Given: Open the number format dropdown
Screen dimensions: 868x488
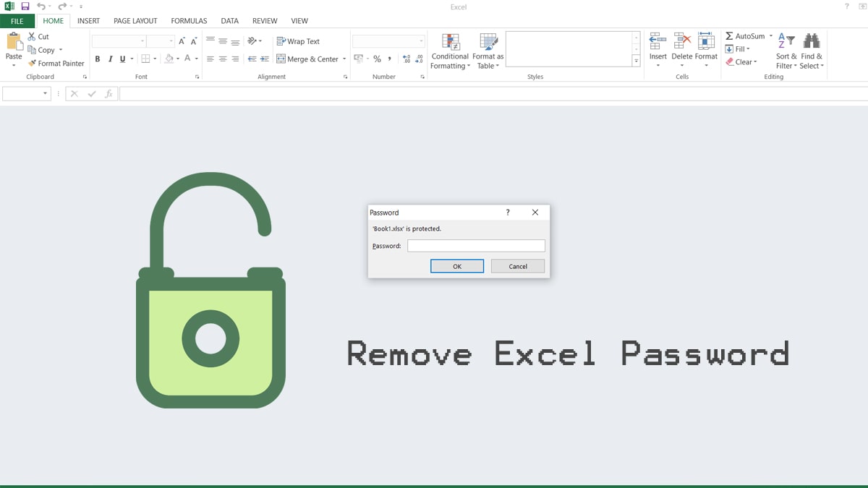Looking at the screenshot, I should (421, 41).
